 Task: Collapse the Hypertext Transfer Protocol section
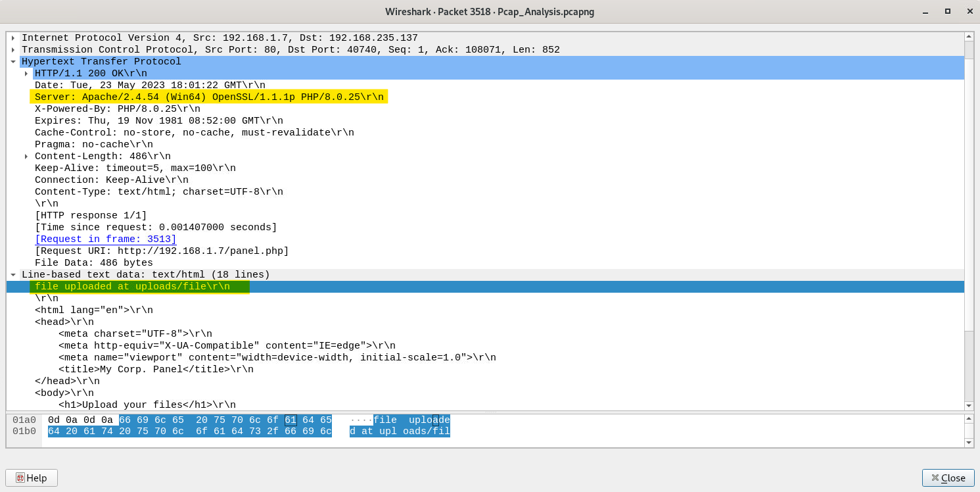pos(13,62)
